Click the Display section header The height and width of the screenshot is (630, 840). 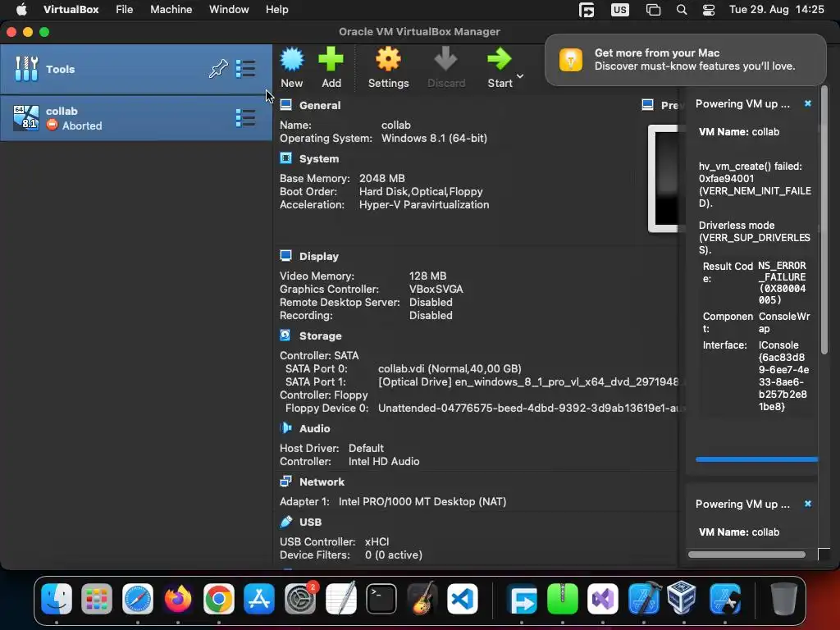click(319, 257)
